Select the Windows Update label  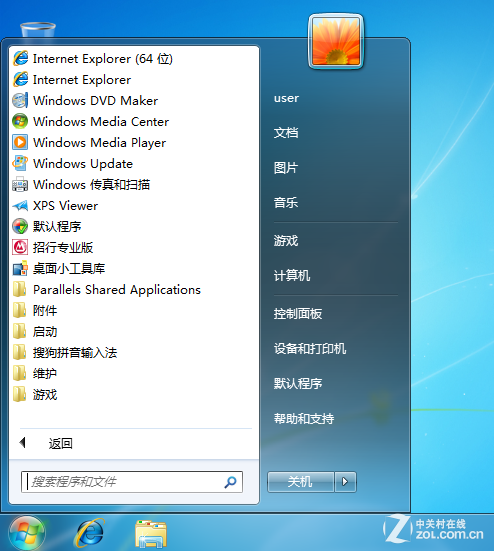tap(83, 164)
